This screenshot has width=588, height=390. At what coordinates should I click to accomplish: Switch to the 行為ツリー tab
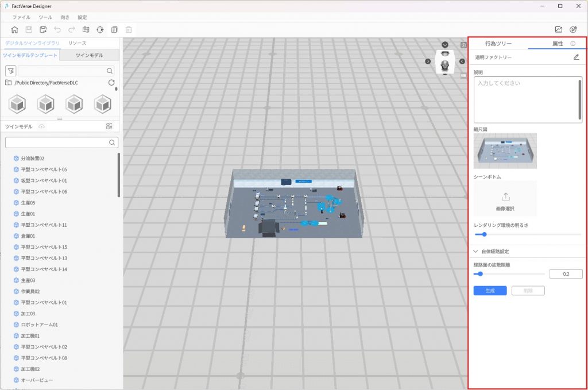[498, 44]
